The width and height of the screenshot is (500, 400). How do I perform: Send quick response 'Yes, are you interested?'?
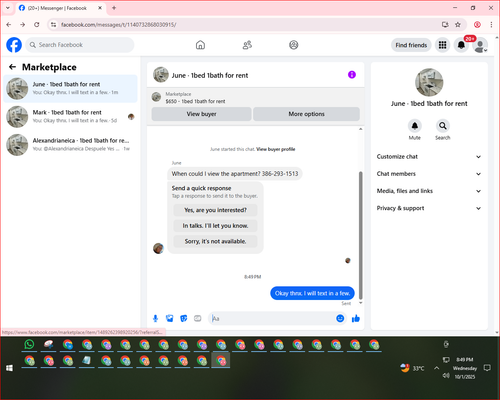215,210
